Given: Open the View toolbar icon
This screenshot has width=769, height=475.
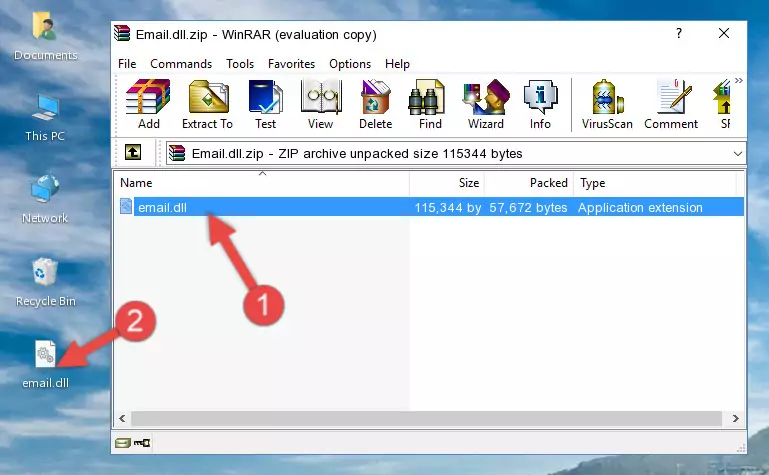Looking at the screenshot, I should pos(321,104).
